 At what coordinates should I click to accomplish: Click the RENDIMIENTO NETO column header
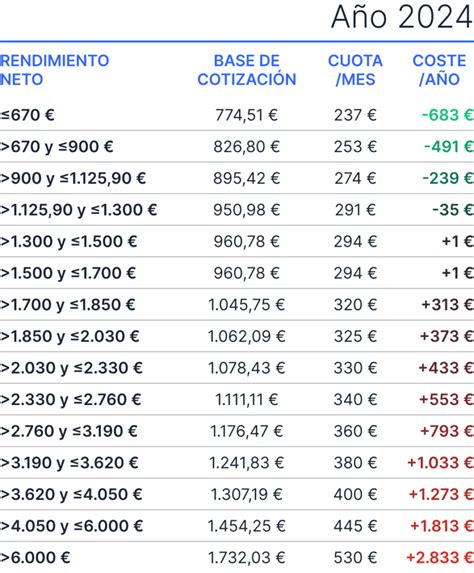(x=54, y=70)
